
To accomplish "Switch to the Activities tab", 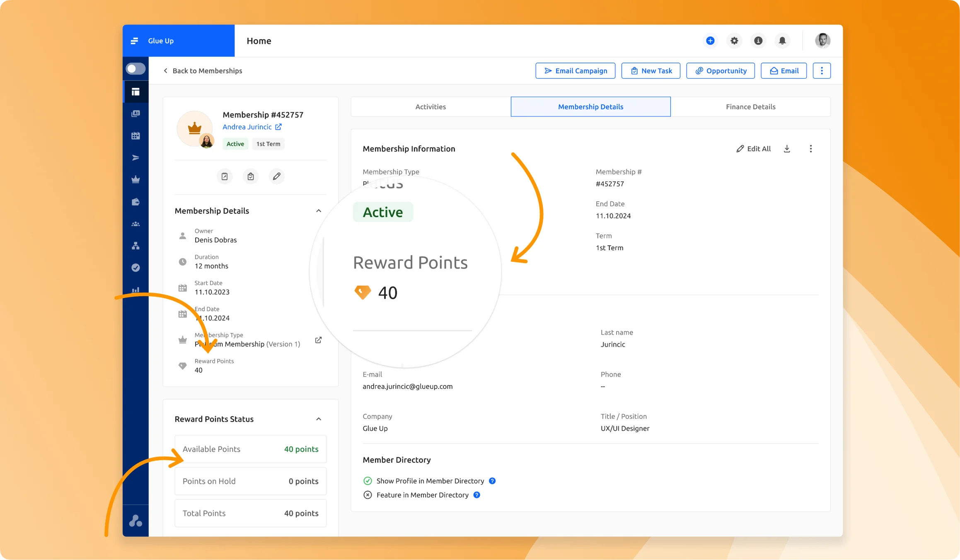I will pos(430,106).
